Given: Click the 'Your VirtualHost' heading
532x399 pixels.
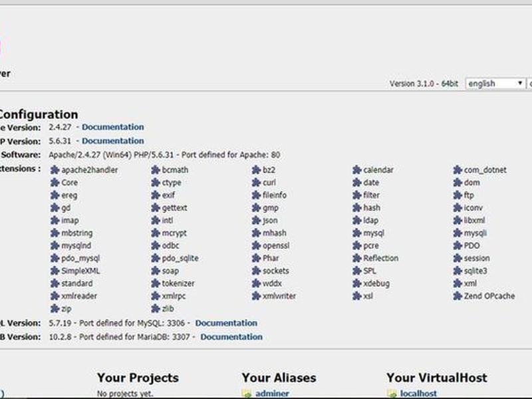Looking at the screenshot, I should pyautogui.click(x=437, y=378).
